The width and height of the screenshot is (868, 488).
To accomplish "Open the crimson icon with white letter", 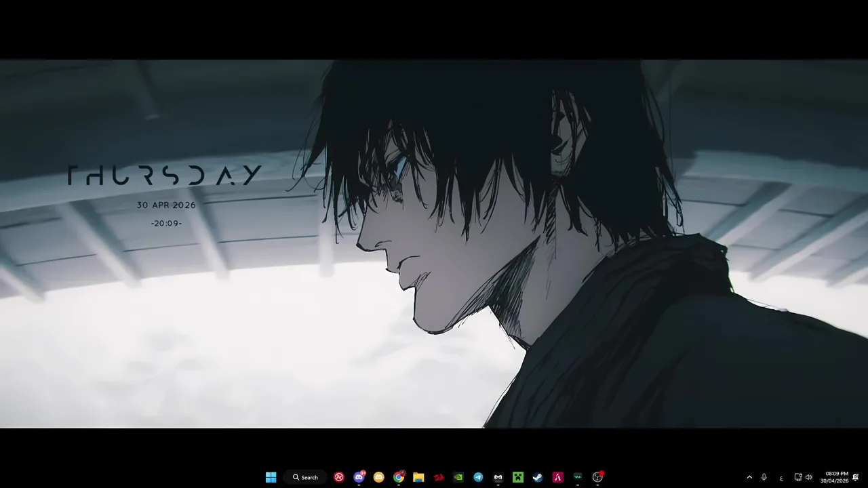I will (558, 477).
